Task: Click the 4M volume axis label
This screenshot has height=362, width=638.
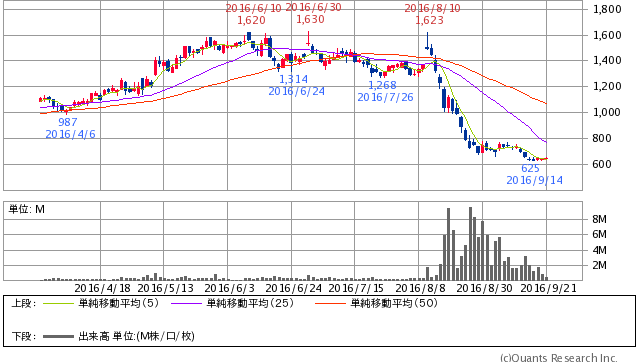Action: click(599, 250)
